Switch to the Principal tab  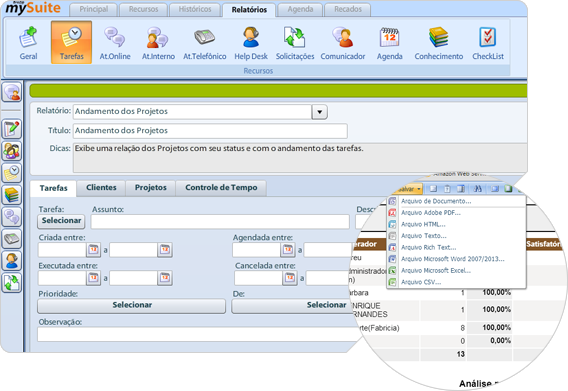pyautogui.click(x=93, y=9)
